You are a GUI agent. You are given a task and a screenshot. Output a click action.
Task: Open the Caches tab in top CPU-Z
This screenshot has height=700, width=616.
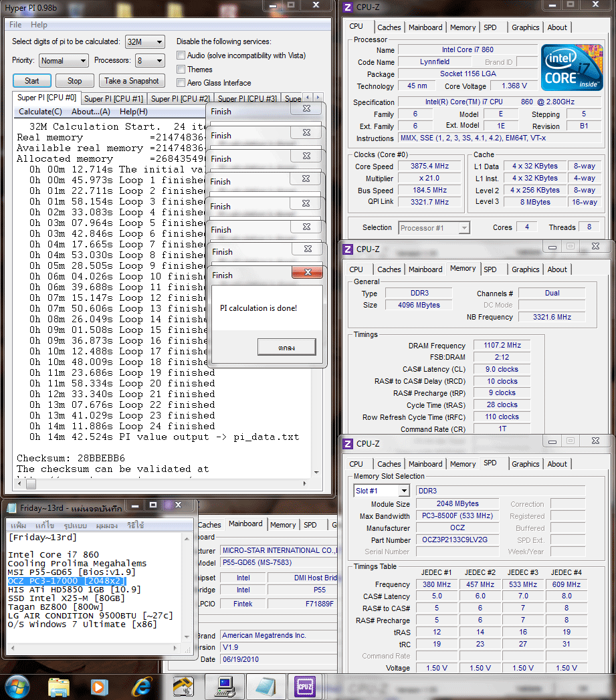point(389,27)
